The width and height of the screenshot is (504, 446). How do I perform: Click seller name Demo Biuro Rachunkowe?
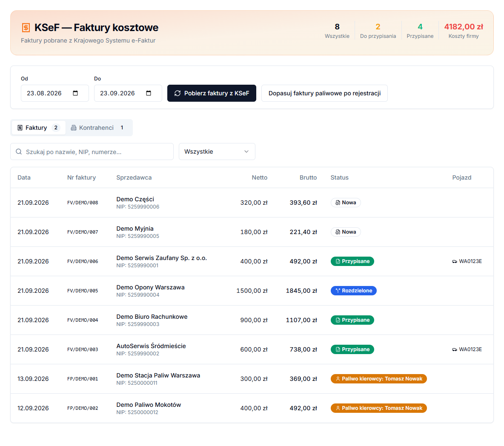[152, 317]
